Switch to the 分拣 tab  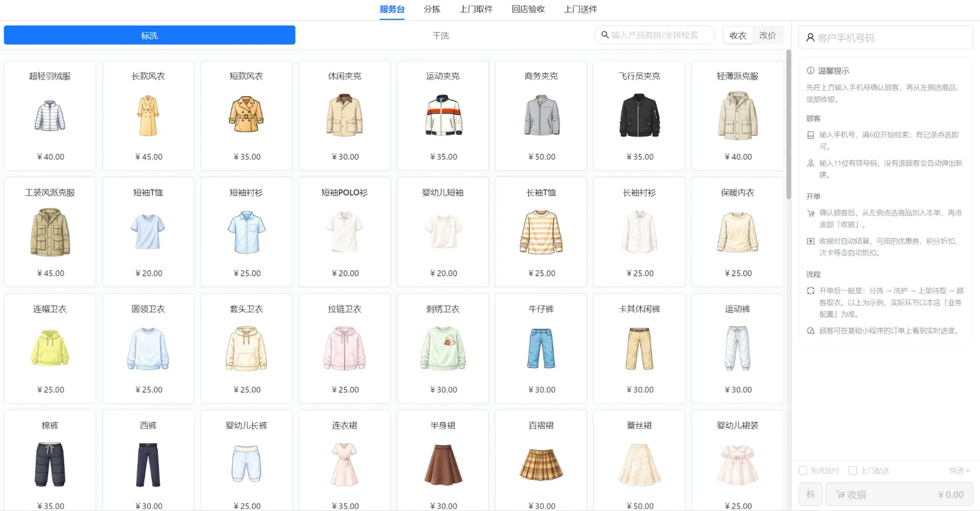(x=432, y=9)
